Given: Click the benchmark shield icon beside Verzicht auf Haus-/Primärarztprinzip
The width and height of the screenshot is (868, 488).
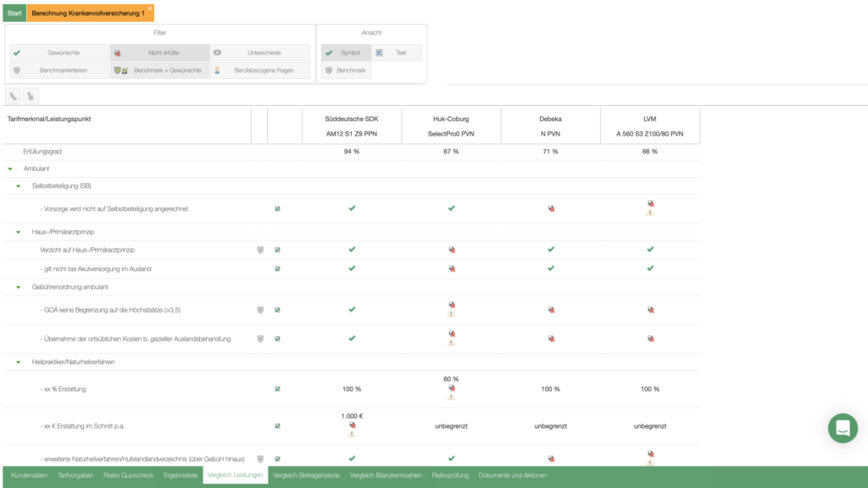Looking at the screenshot, I should (x=259, y=250).
